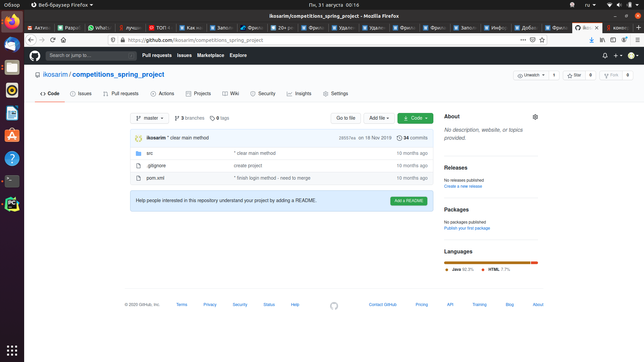Close the current GitHub tab

[x=597, y=28]
